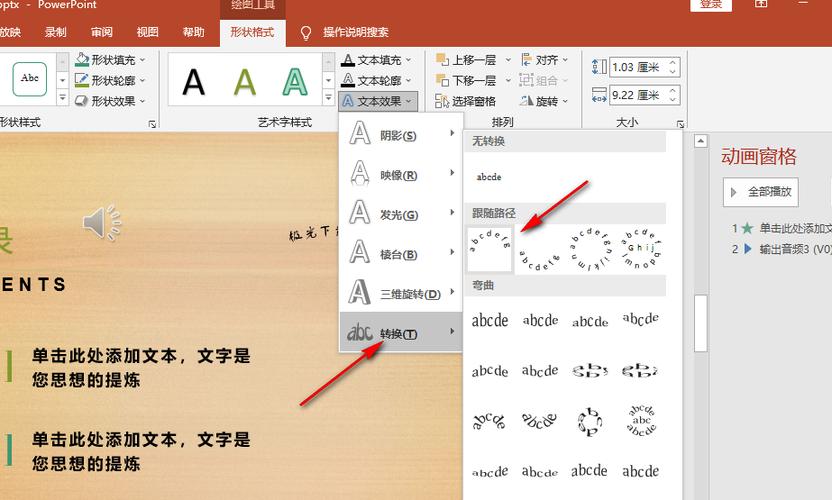Screen dimensions: 832x500
Task: Select the audio speaker icon on slide
Action: coord(102,222)
